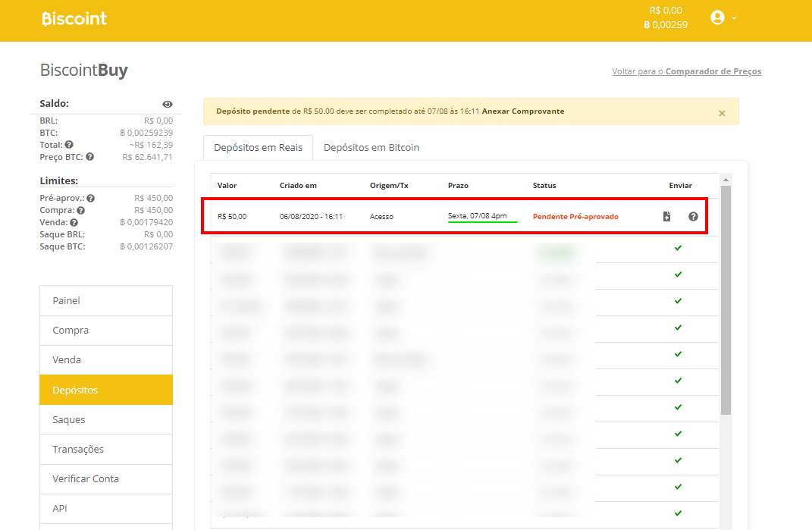Screen dimensions: 812x530
Task: Click the Sexta, 07/08 4pm deadline
Action: [x=478, y=216]
